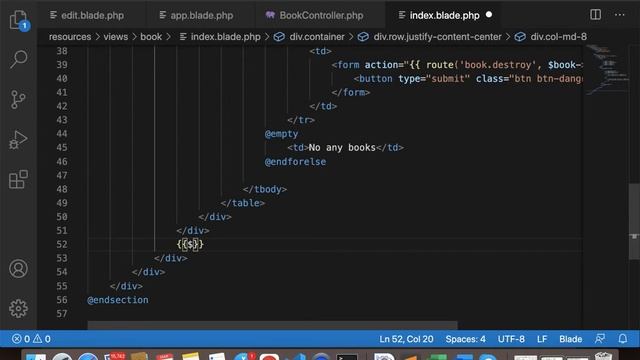Split the editor to the right

coord(596,15)
